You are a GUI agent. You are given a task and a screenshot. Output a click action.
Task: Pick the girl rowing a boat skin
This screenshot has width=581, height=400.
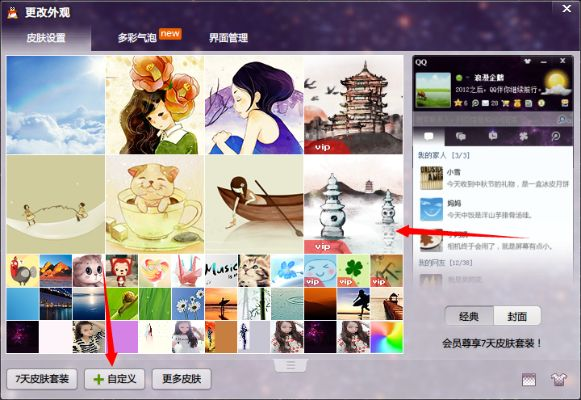254,204
